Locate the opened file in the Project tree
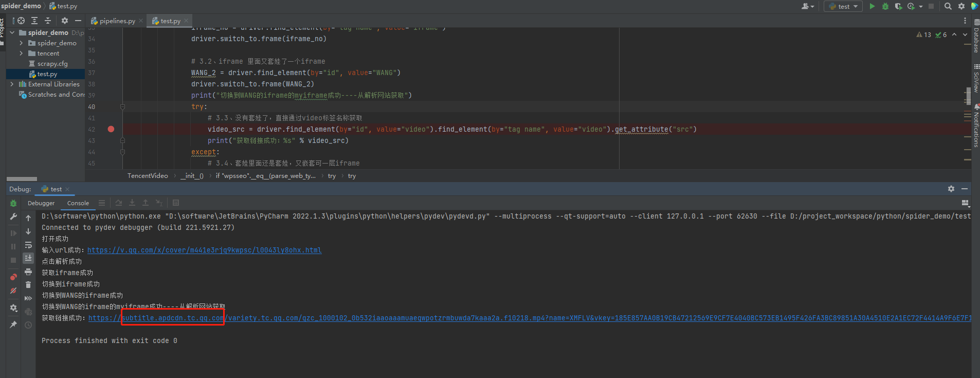The width and height of the screenshot is (980, 378). coord(21,21)
